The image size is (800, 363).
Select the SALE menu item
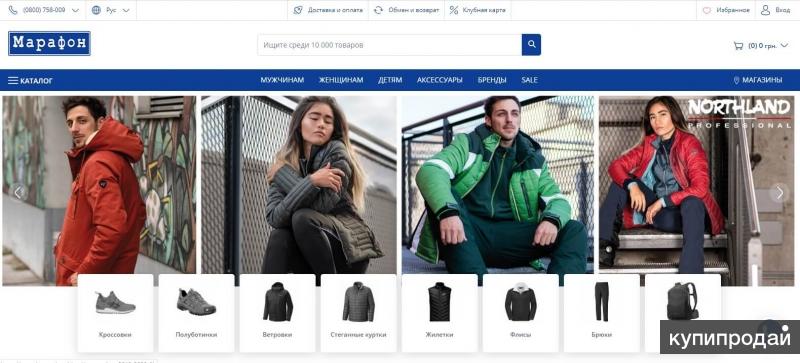tap(529, 80)
